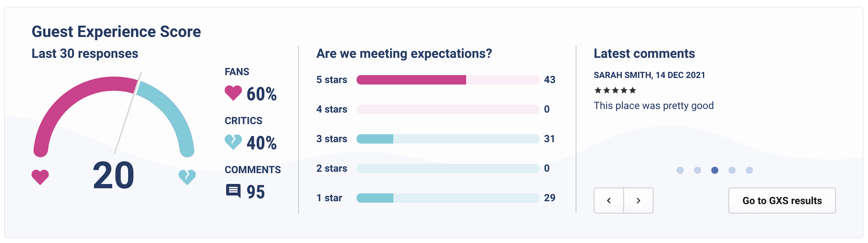Image resolution: width=868 pixels, height=243 pixels.
Task: Select the fifth carousel dot
Action: (749, 170)
